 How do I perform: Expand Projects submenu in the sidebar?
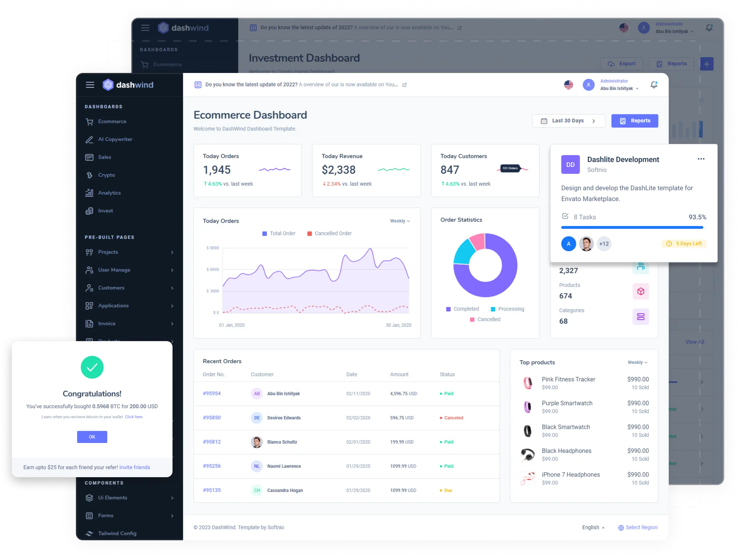coord(129,252)
